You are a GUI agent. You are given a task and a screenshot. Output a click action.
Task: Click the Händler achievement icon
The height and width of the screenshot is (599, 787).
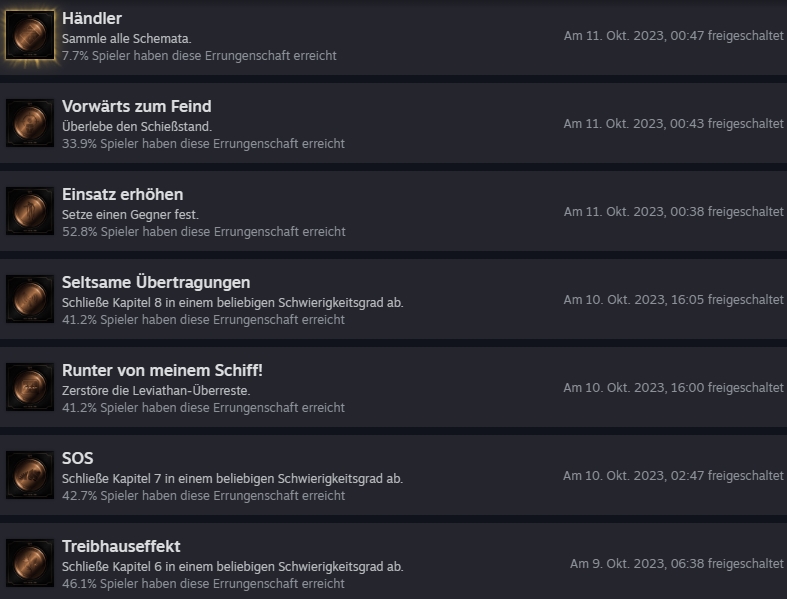[x=30, y=35]
